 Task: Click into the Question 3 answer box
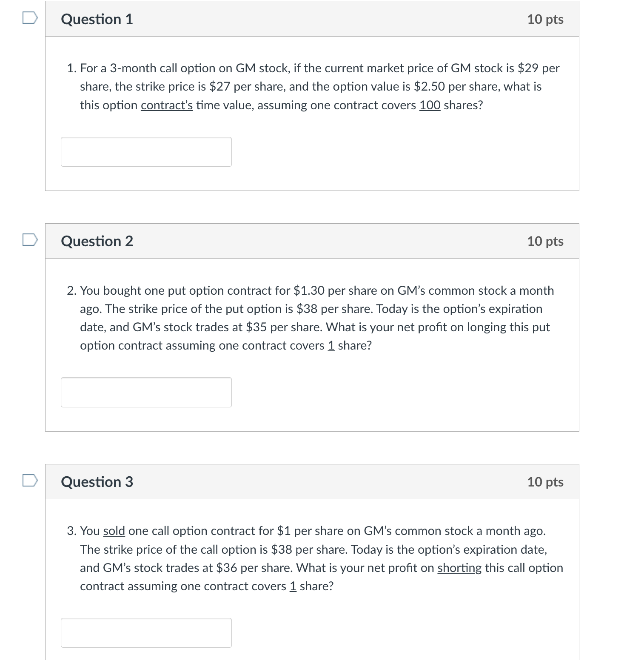[x=146, y=633]
